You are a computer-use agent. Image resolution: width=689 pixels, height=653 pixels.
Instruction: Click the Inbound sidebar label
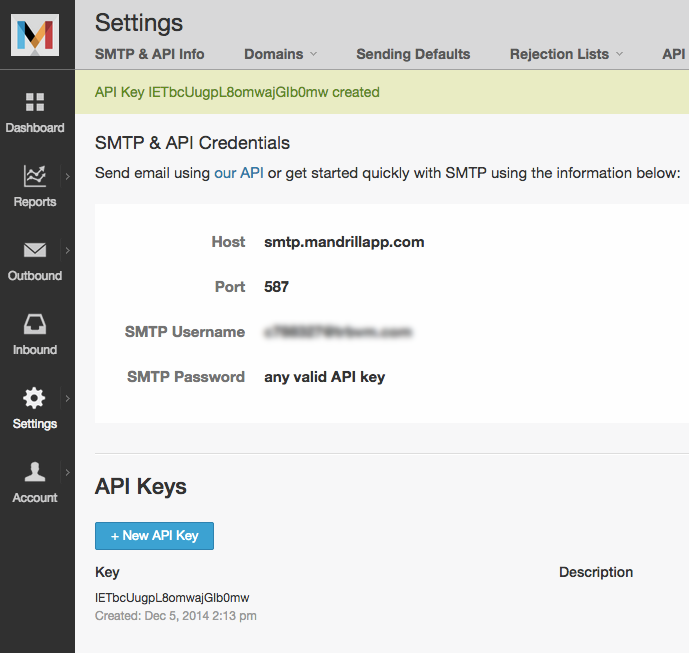pos(35,350)
